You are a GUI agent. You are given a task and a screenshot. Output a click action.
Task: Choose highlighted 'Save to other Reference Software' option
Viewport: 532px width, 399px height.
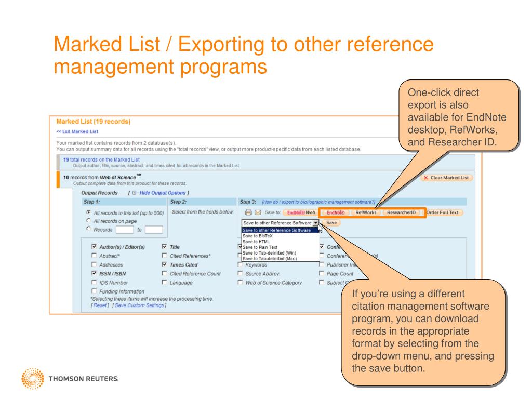280,230
